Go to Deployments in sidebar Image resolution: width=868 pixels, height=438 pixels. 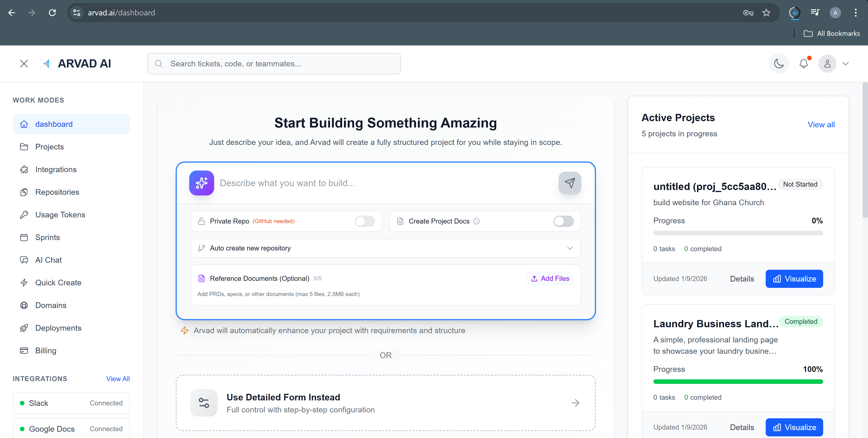pos(58,328)
